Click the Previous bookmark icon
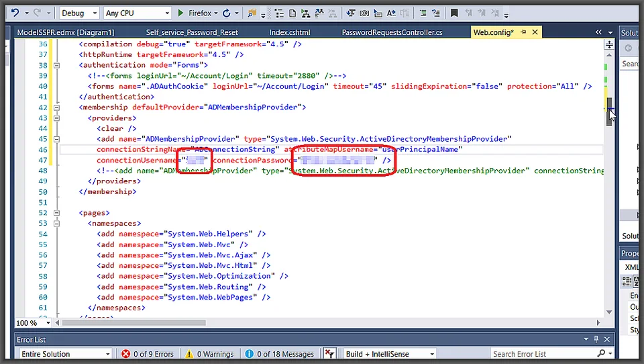Screen dimensions: 644x364 tap(468, 13)
